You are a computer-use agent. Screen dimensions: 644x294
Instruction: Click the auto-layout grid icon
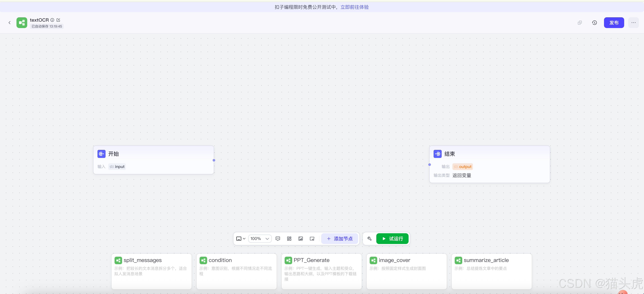coord(289,239)
